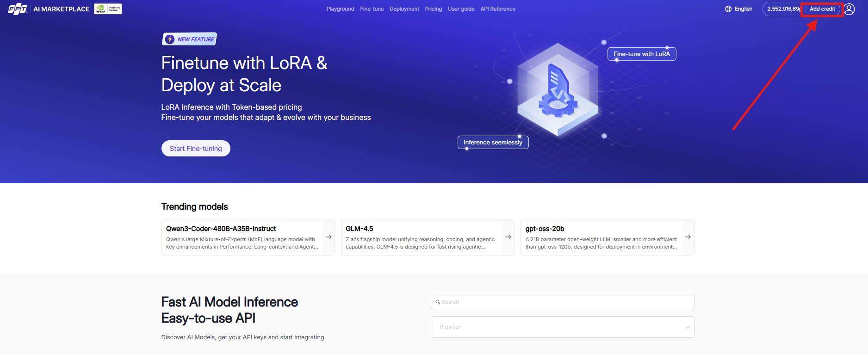Image resolution: width=868 pixels, height=355 pixels.
Task: Open the Pricing page
Action: point(433,9)
